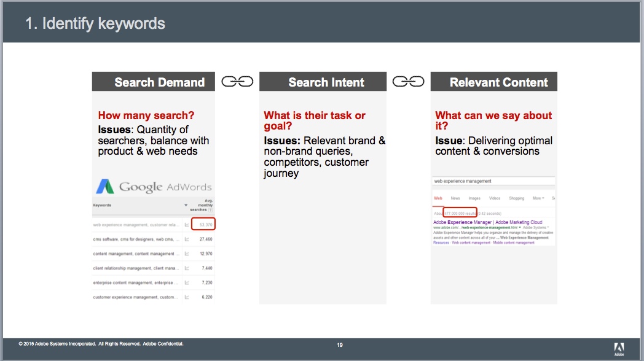Open the dropdown arrow next to the adobe.com URL

(520, 227)
